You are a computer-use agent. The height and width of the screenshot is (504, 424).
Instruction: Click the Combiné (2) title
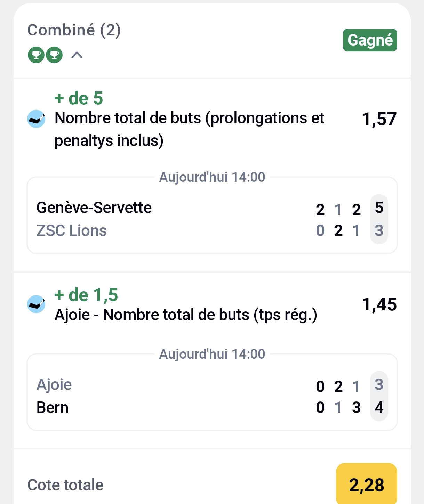pyautogui.click(x=74, y=30)
